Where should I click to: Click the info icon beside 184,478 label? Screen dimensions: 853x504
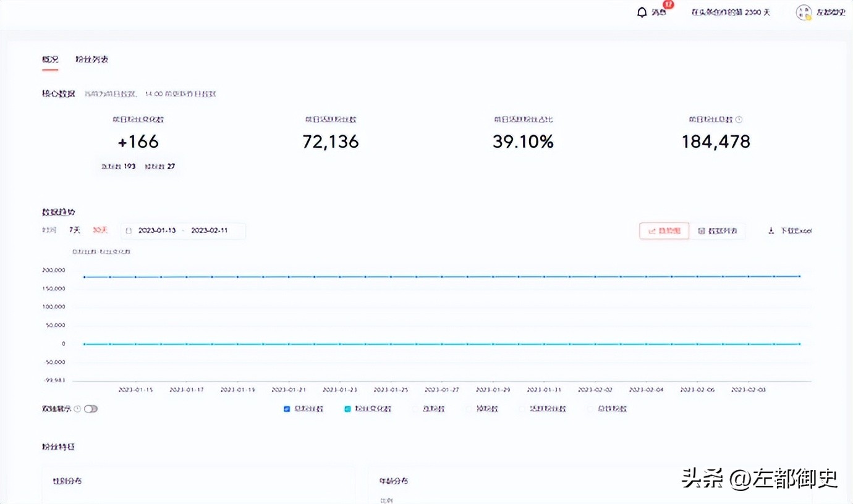pos(739,120)
